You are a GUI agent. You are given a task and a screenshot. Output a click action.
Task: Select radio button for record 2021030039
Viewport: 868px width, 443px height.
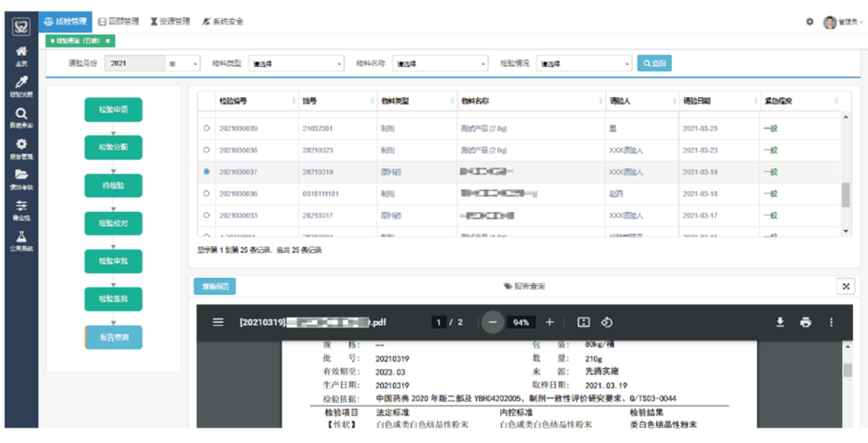coord(206,129)
